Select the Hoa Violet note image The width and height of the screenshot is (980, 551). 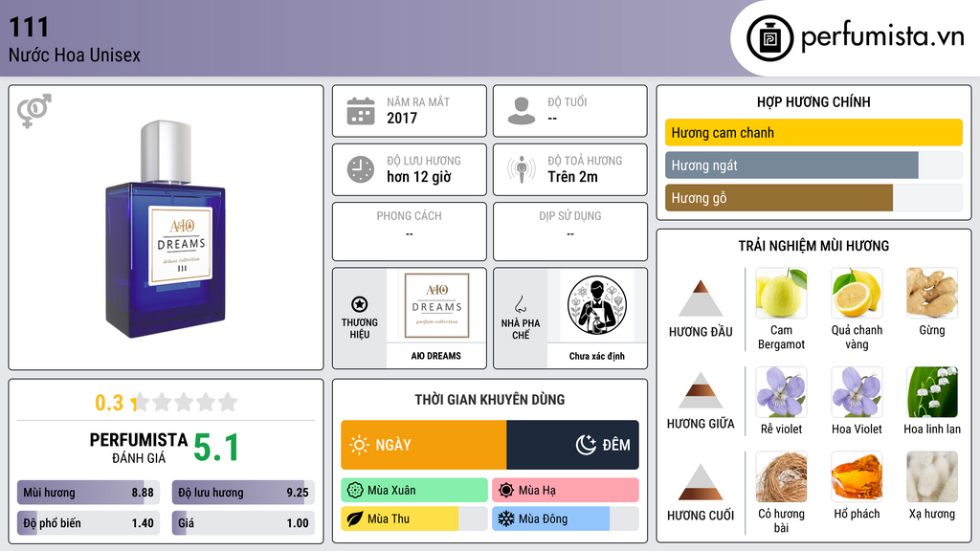coord(857,391)
